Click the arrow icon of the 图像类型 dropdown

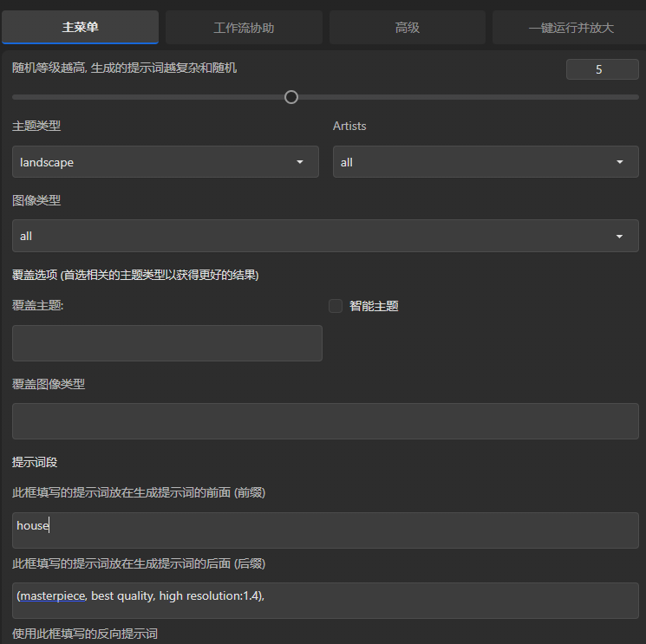(x=620, y=236)
